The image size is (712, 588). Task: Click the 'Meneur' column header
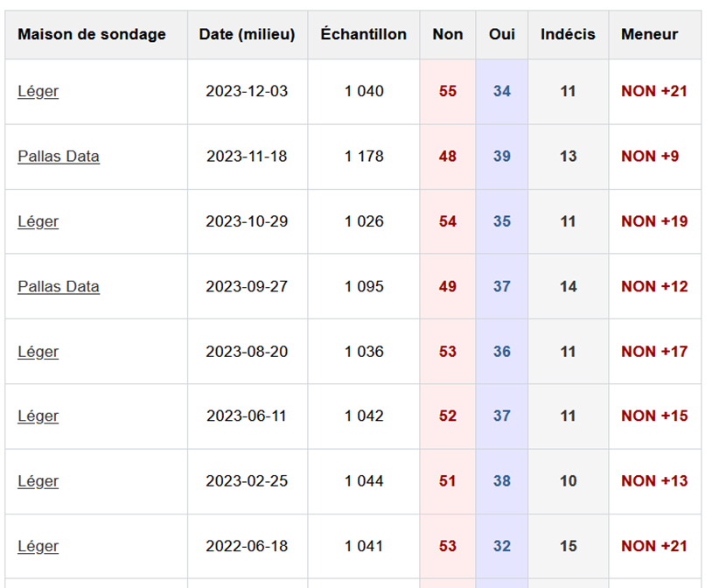[655, 35]
